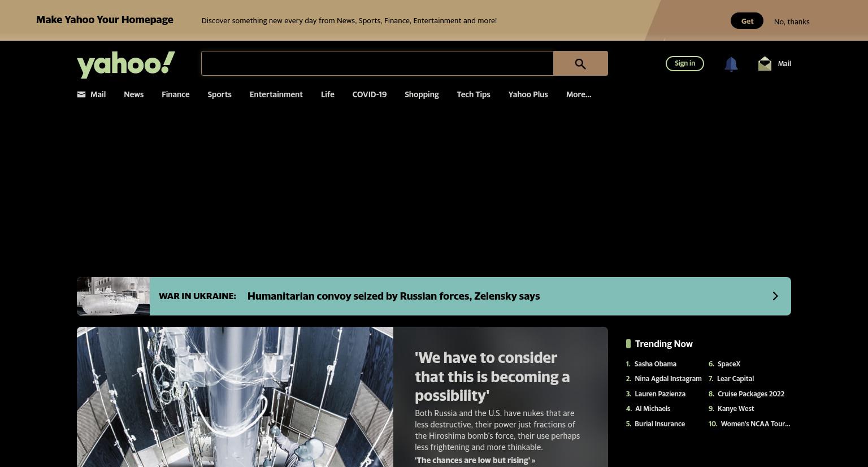
Task: Click the Trending Now heading
Action: coord(663,344)
